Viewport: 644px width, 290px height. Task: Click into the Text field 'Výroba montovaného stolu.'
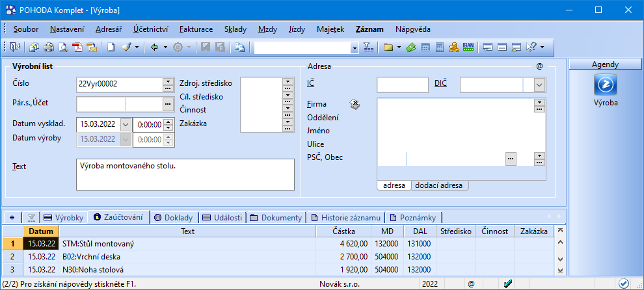185,174
